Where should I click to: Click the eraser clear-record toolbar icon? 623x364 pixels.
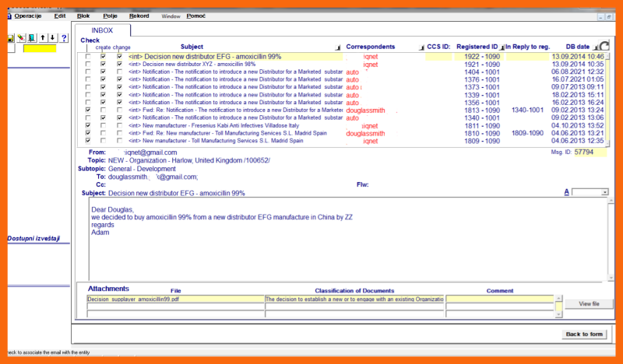[x=22, y=38]
